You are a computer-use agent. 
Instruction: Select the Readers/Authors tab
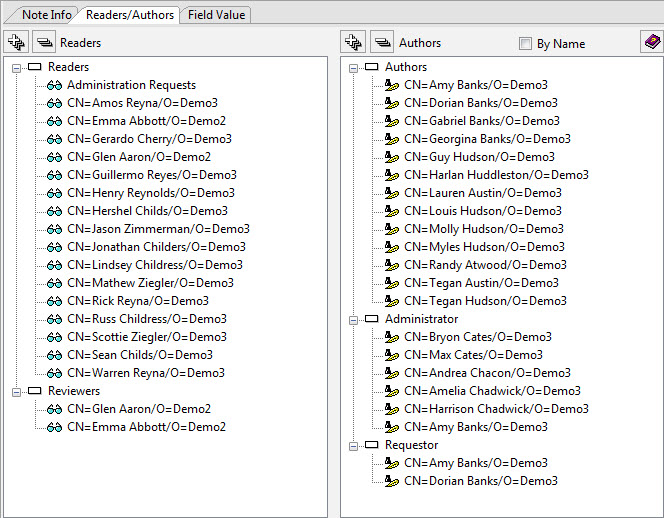130,15
